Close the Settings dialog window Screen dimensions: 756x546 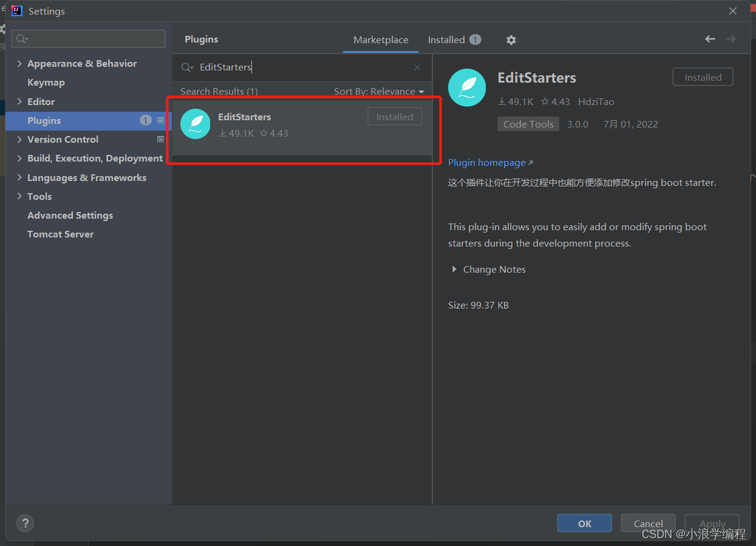point(733,11)
